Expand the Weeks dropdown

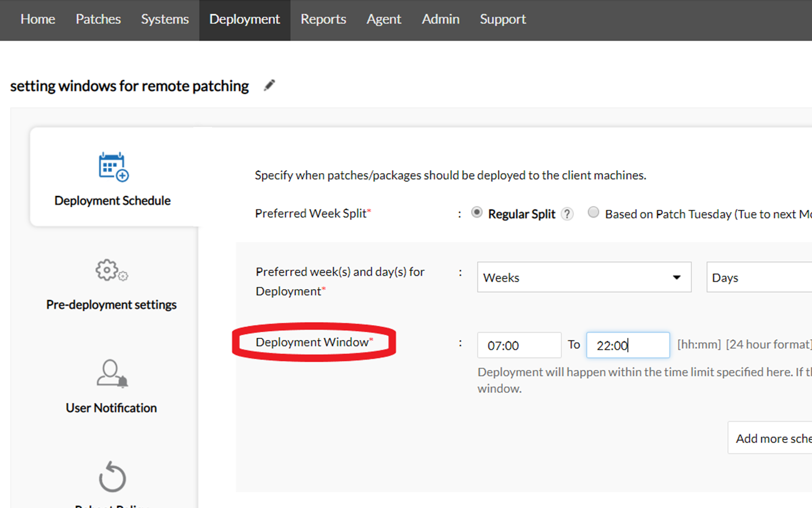(x=584, y=277)
